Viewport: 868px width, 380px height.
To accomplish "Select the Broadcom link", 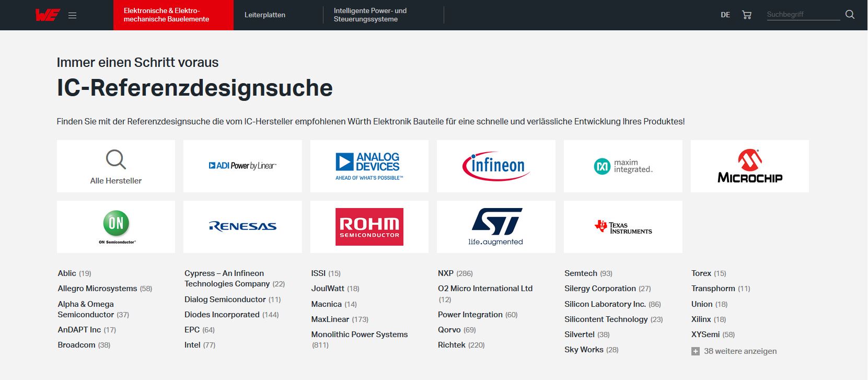I will click(x=76, y=345).
